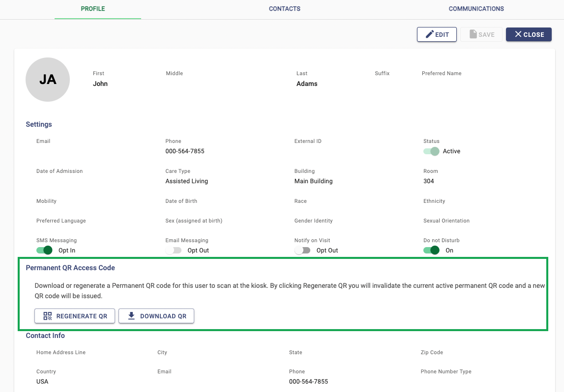
Task: Open the Communications tab
Action: (476, 9)
